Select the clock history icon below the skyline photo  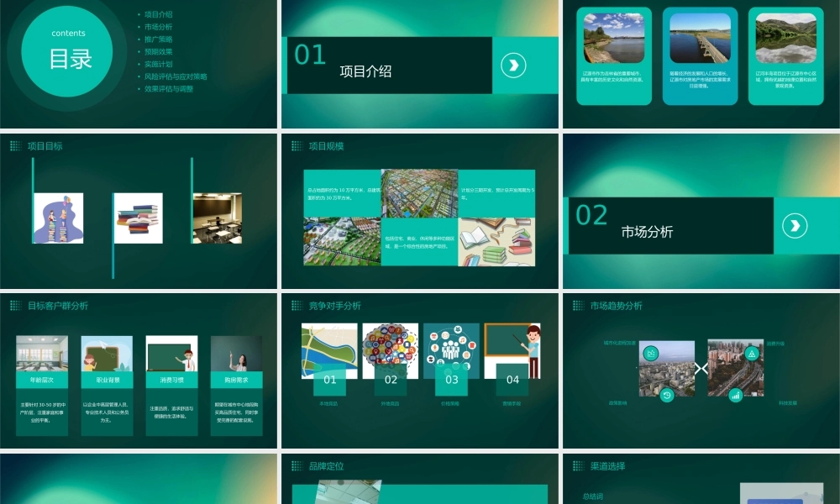pyautogui.click(x=666, y=396)
